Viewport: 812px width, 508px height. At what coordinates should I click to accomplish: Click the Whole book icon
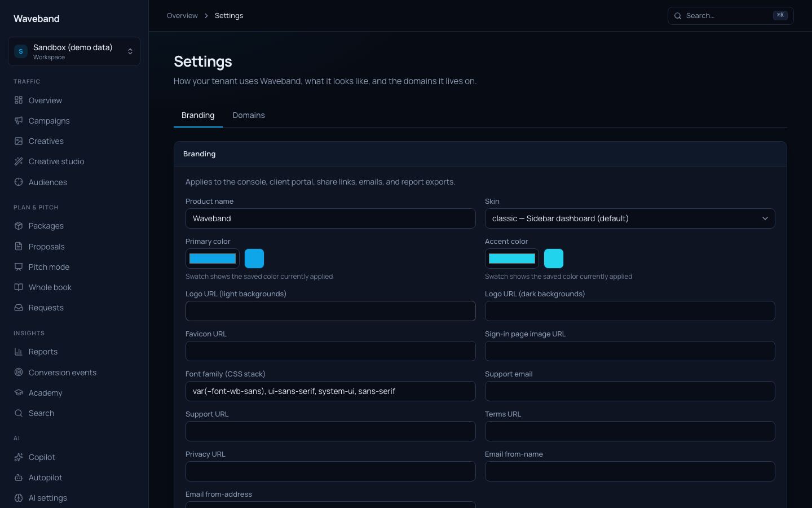(19, 287)
